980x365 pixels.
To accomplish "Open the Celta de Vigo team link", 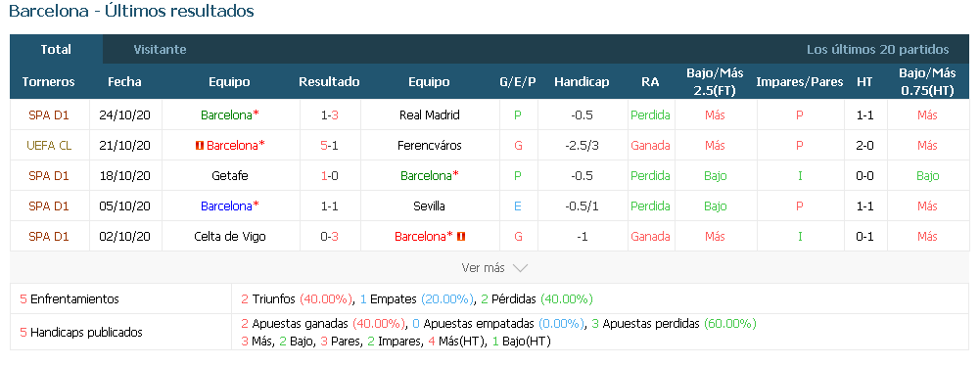I will 230,236.
